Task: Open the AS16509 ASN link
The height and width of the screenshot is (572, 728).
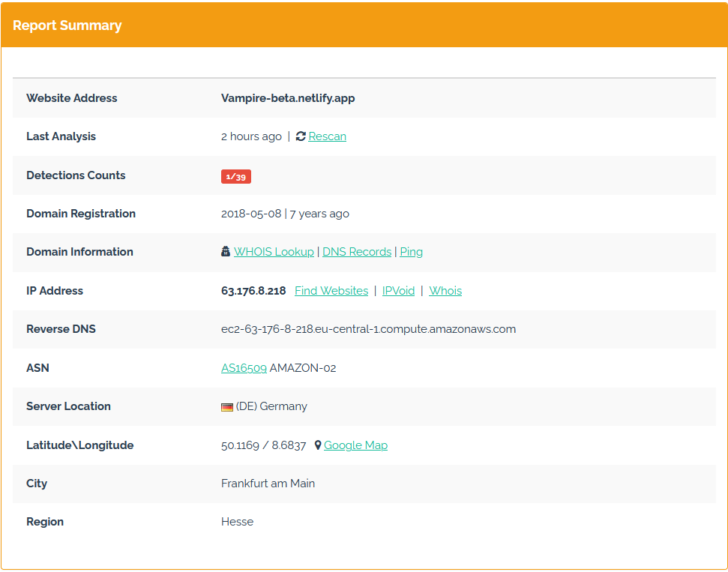Action: 244,368
